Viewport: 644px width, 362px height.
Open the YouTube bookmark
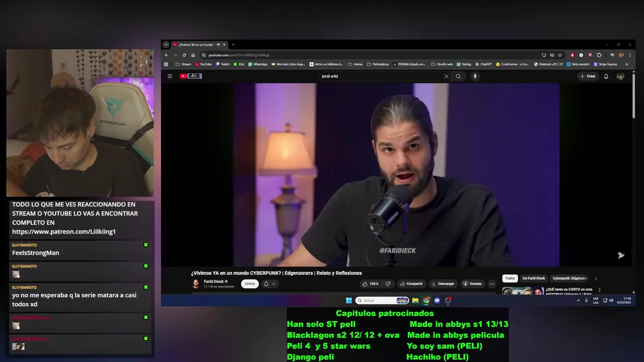click(x=203, y=64)
